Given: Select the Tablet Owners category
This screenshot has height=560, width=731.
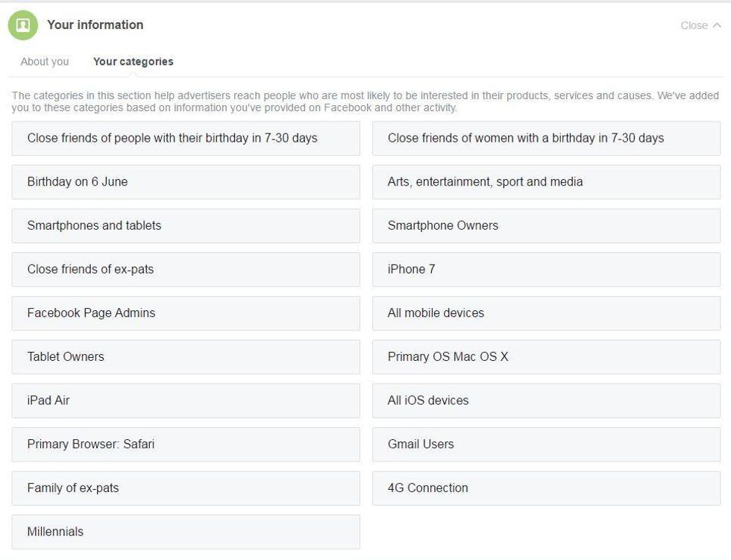Looking at the screenshot, I should (x=186, y=357).
